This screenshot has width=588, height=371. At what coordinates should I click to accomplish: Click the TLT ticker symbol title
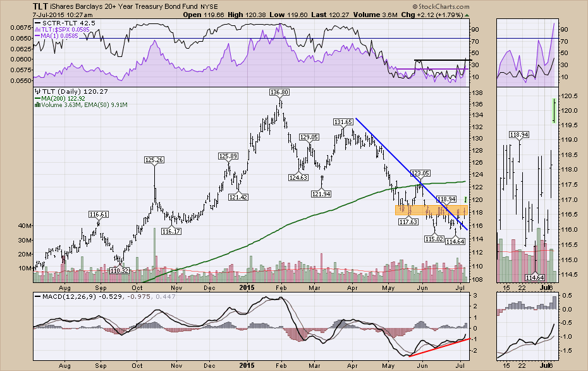40,6
